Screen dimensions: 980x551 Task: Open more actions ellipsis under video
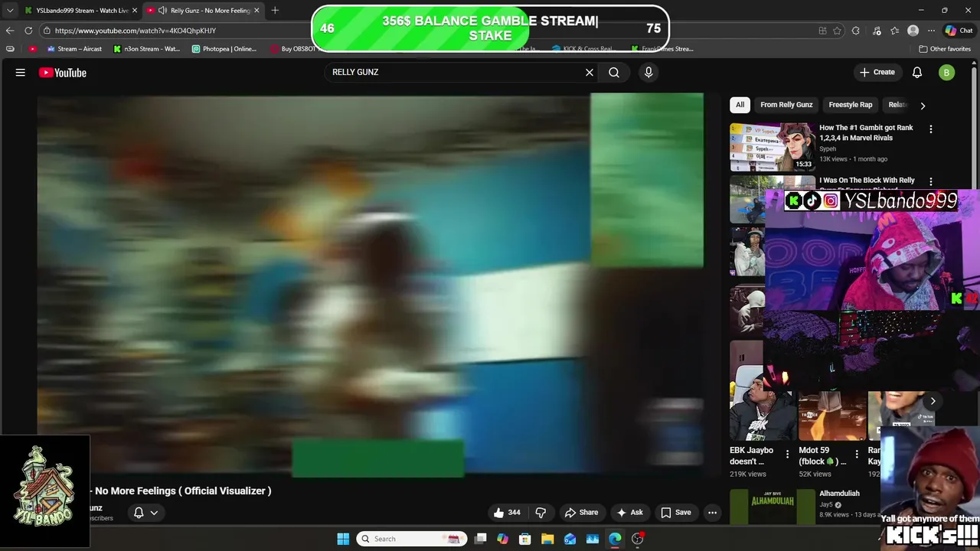pyautogui.click(x=713, y=513)
